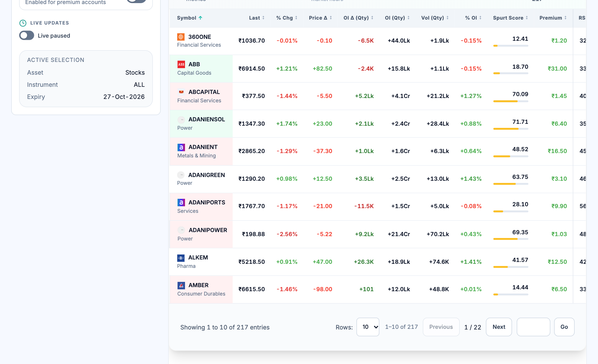Click the ABCAPITAL logo icon
The image size is (598, 364).
pyautogui.click(x=181, y=92)
